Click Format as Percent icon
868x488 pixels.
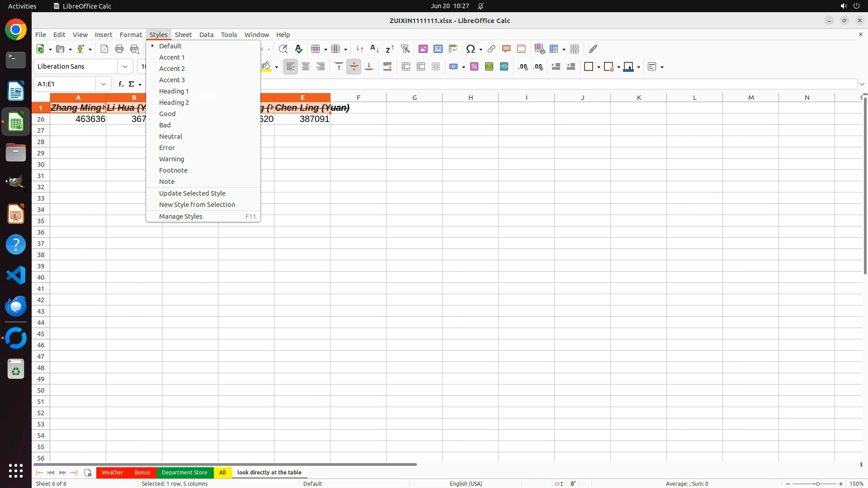(474, 67)
